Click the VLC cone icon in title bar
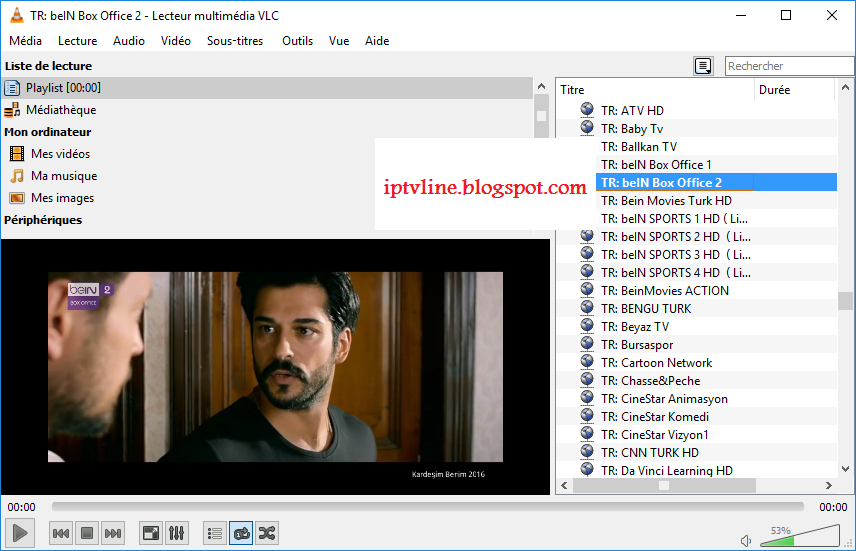 (x=17, y=15)
